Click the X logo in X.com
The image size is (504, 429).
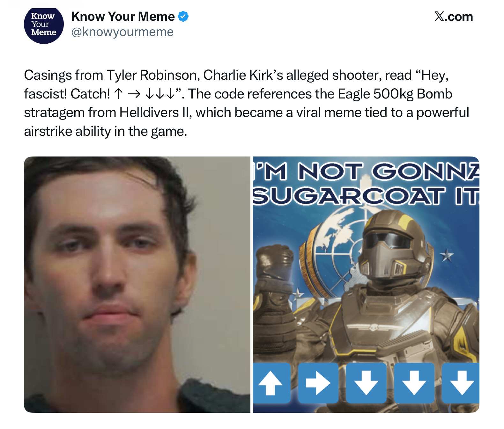coord(440,16)
